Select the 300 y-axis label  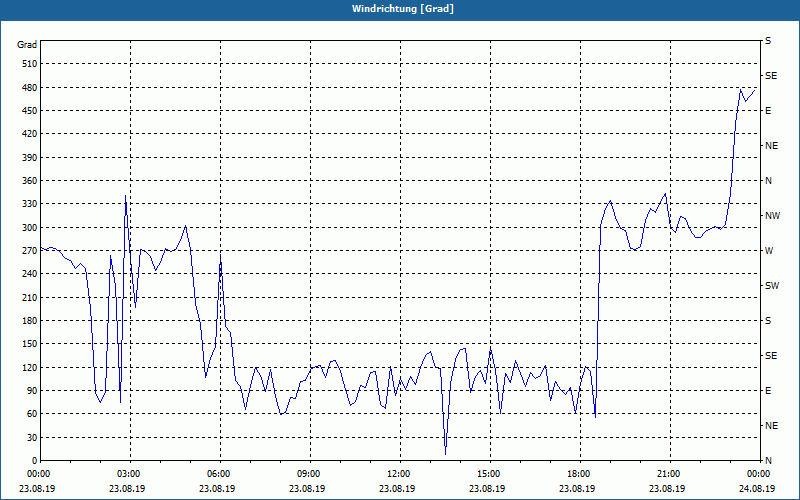[30, 228]
